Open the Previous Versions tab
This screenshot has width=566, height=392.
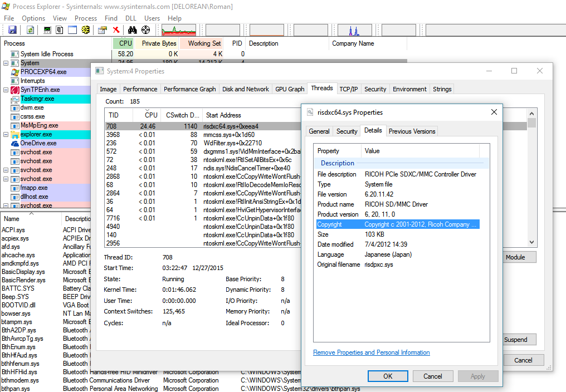(x=412, y=131)
